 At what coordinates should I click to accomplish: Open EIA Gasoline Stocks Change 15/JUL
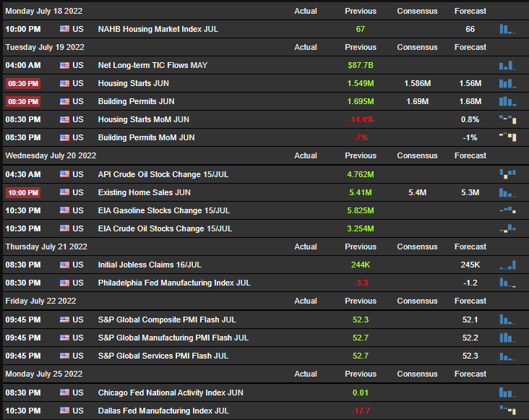pyautogui.click(x=163, y=210)
